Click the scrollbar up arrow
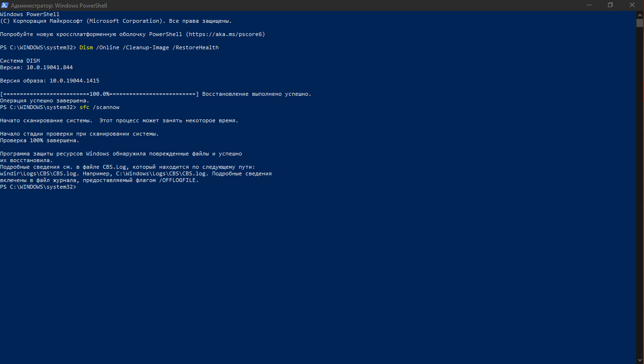Screen dimensions: 644x364 point(640,15)
